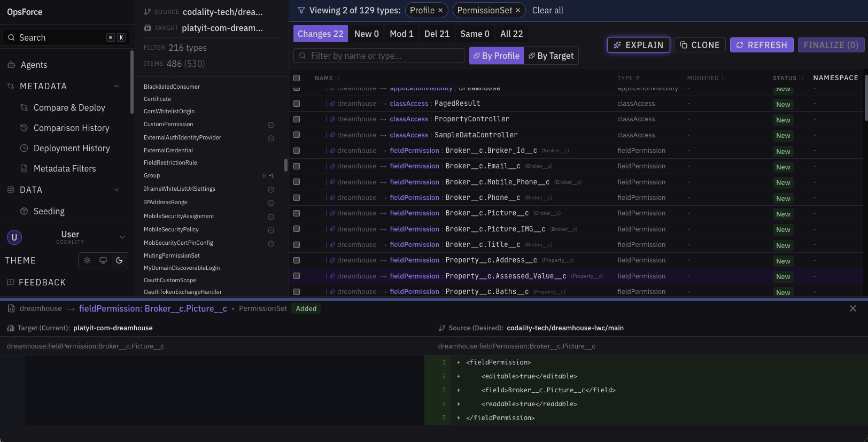Check the Broker__c.Mobile_Phone__c row checkbox
868x442 pixels.
coord(297,182)
